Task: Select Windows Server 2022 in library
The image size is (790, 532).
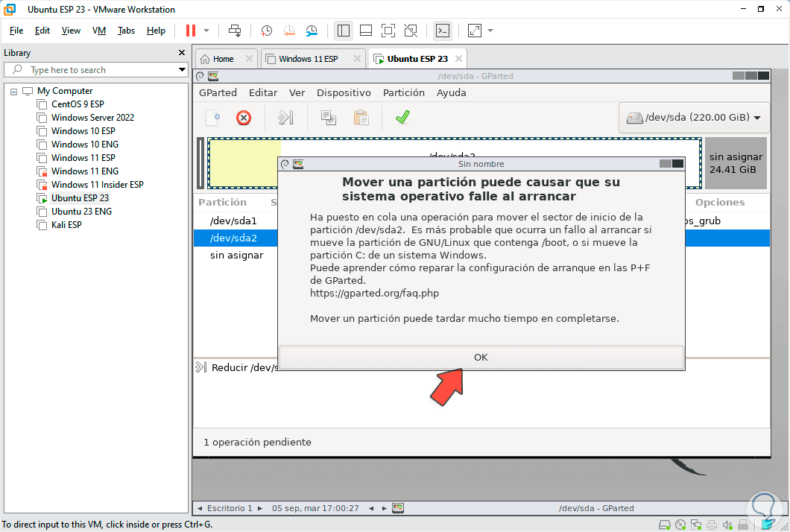Action: pos(92,118)
